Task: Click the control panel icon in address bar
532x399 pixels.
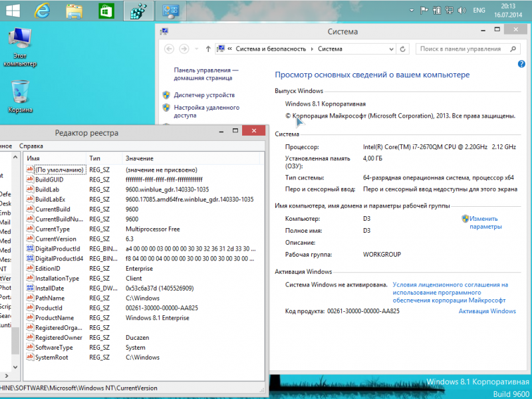Action: [x=221, y=49]
